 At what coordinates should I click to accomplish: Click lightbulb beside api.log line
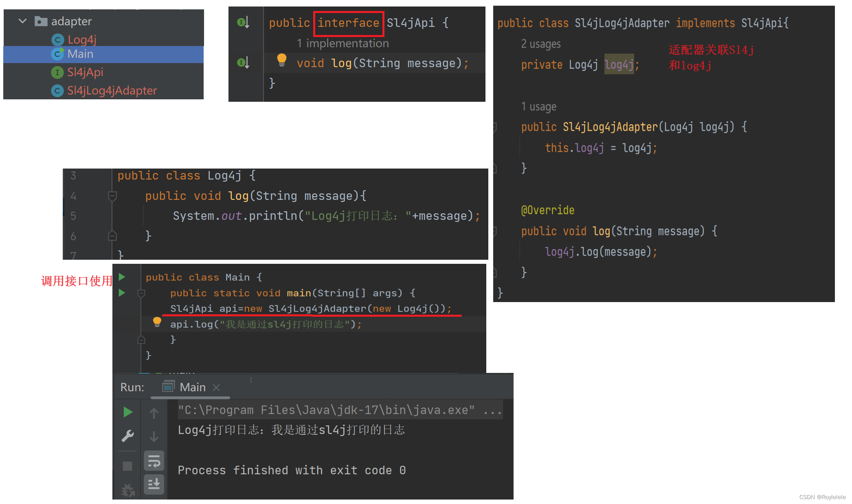tap(157, 322)
